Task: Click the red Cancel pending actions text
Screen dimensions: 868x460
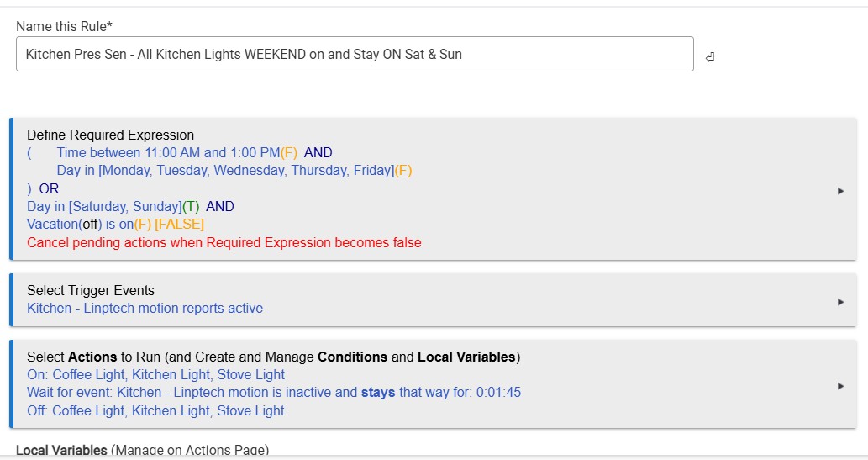Action: (x=224, y=243)
